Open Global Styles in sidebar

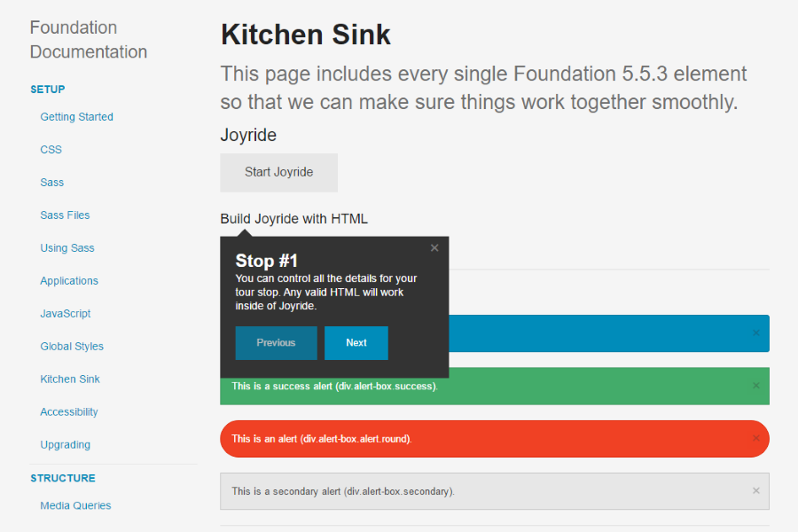[72, 346]
